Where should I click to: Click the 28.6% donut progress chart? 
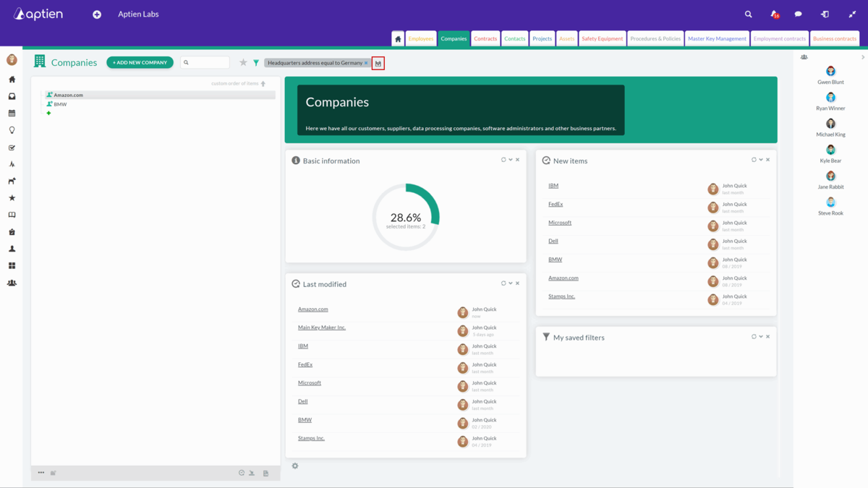point(406,217)
